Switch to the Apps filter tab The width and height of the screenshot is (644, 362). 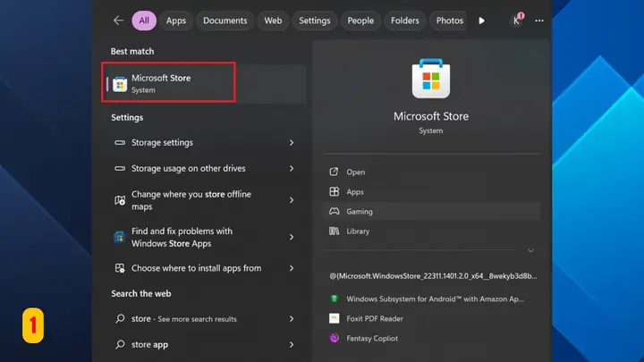176,21
